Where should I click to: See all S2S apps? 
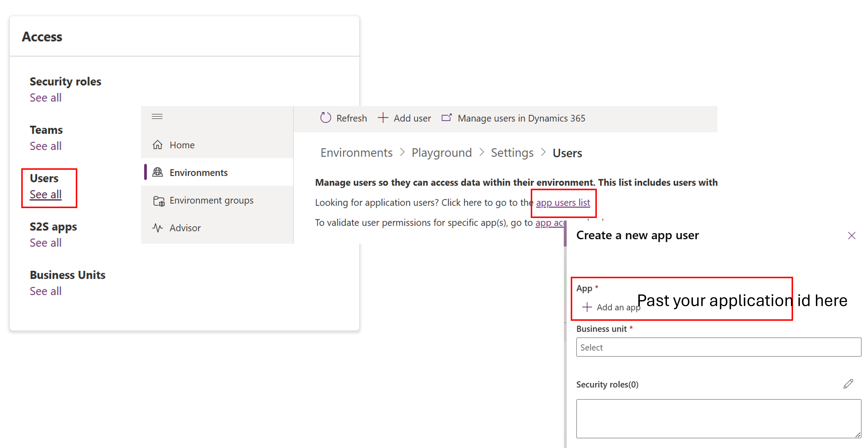pos(45,242)
